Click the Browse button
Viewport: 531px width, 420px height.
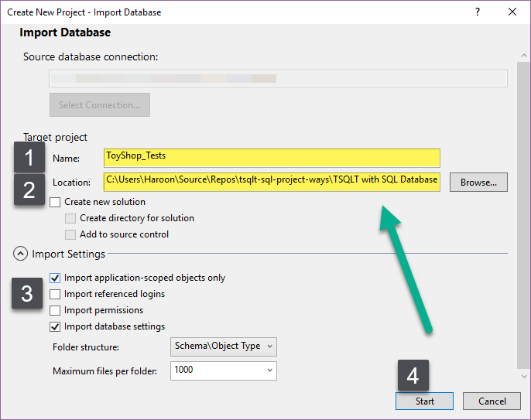[478, 183]
